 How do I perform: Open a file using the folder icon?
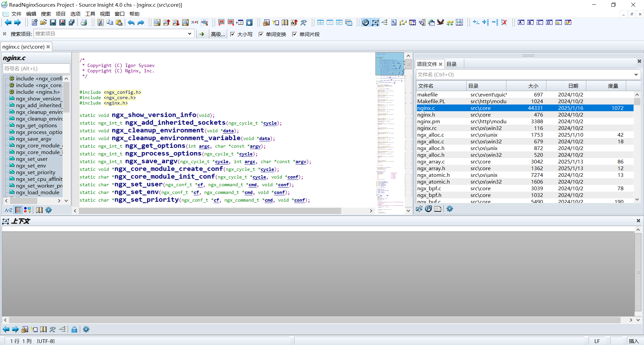(44, 22)
